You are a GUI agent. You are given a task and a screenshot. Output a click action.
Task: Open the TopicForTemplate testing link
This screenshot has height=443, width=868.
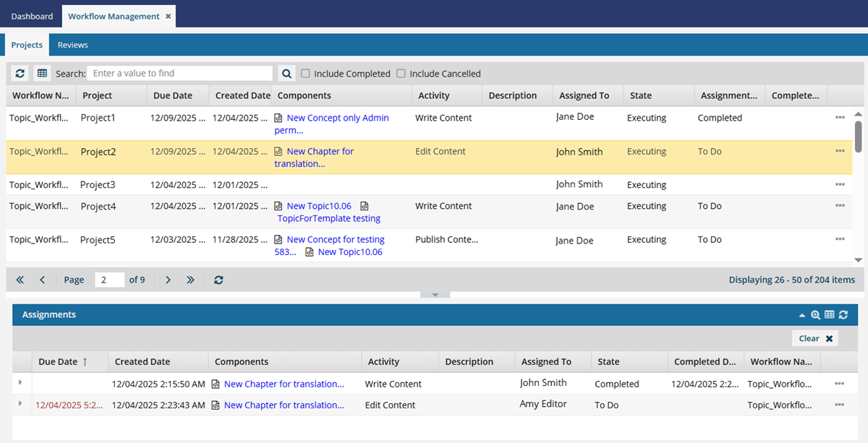(328, 218)
